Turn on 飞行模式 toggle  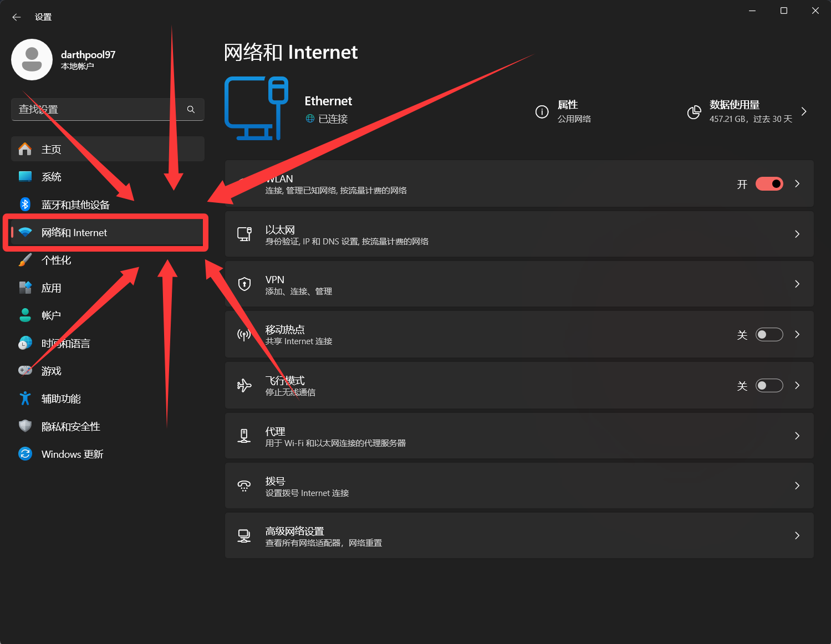(x=769, y=386)
